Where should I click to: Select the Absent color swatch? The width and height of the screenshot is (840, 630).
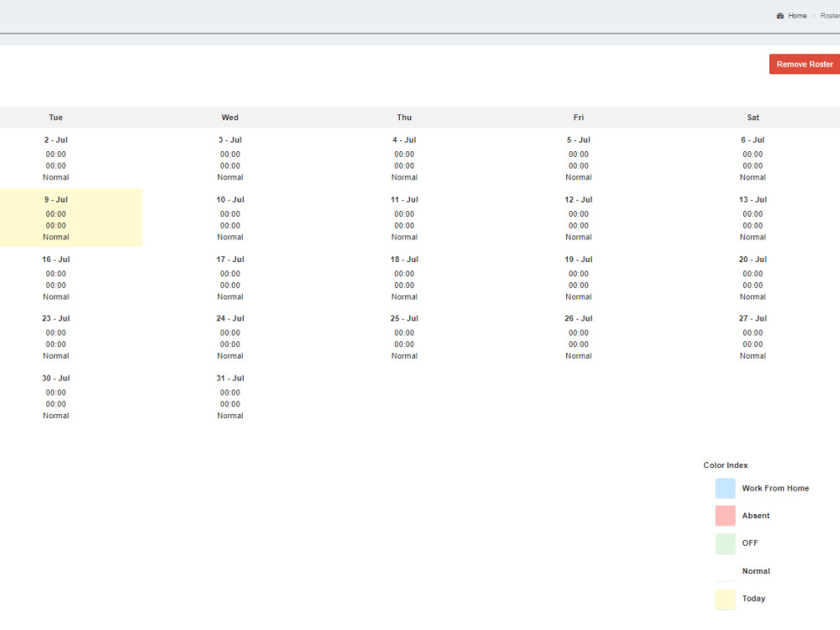coord(726,516)
